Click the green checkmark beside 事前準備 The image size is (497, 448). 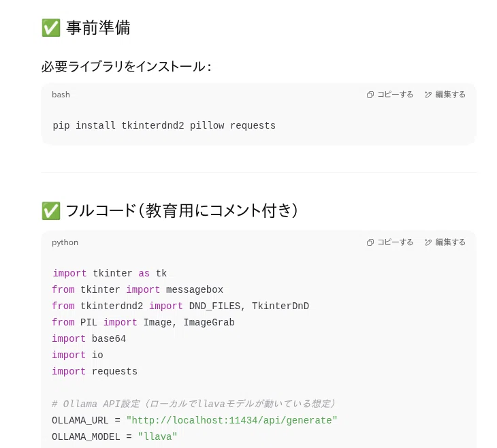50,28
